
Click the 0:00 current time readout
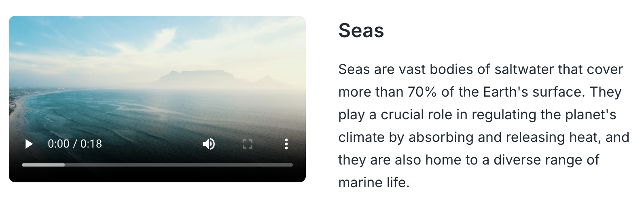pos(59,144)
